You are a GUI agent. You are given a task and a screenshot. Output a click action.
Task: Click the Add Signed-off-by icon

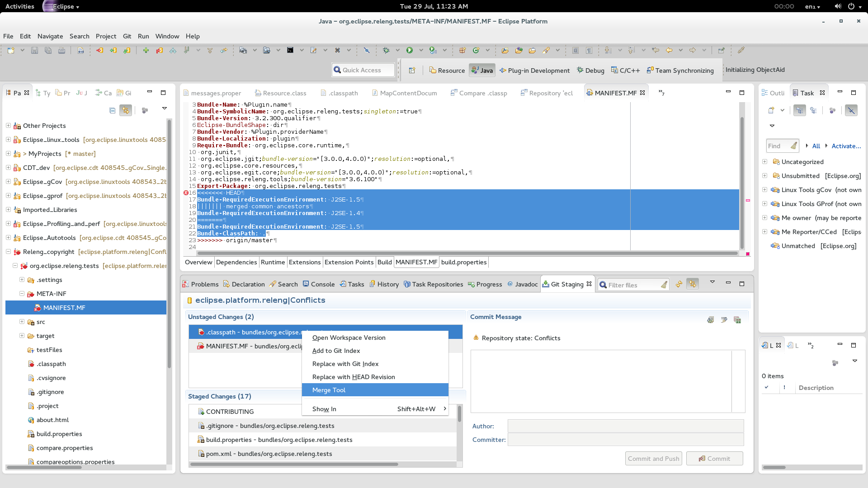(x=724, y=320)
